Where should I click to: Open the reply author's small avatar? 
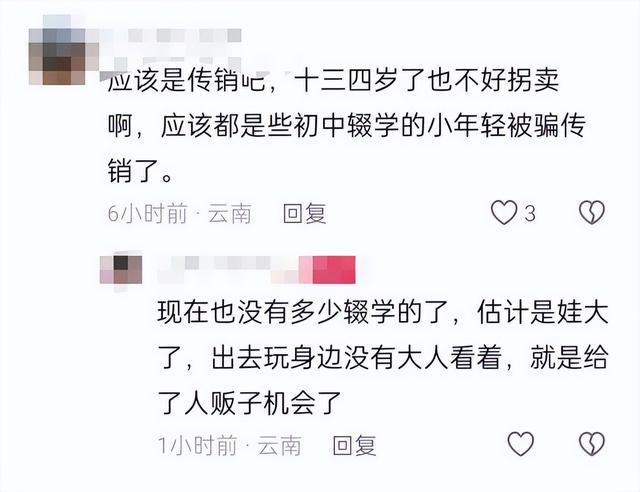[x=121, y=270]
